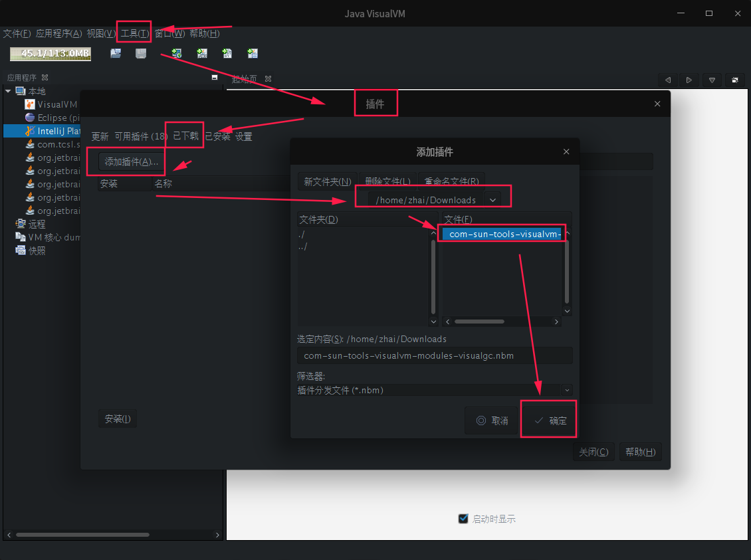Switch to 已下载 tab

pyautogui.click(x=185, y=136)
